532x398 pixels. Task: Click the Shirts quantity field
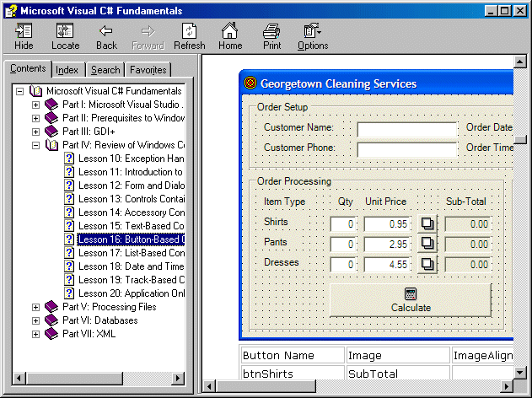[x=343, y=224]
